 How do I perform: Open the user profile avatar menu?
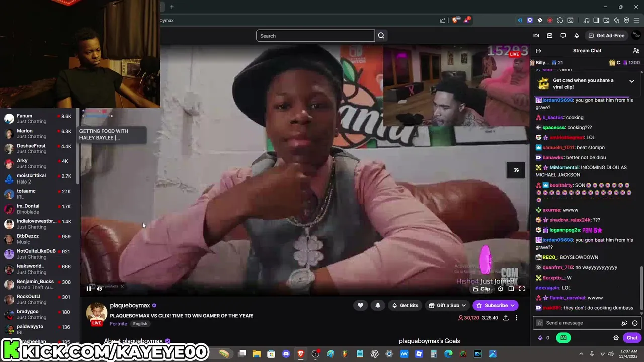pos(636,35)
